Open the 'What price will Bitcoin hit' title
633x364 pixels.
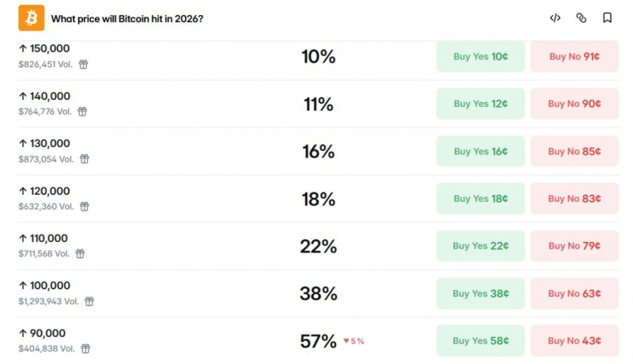coord(127,18)
